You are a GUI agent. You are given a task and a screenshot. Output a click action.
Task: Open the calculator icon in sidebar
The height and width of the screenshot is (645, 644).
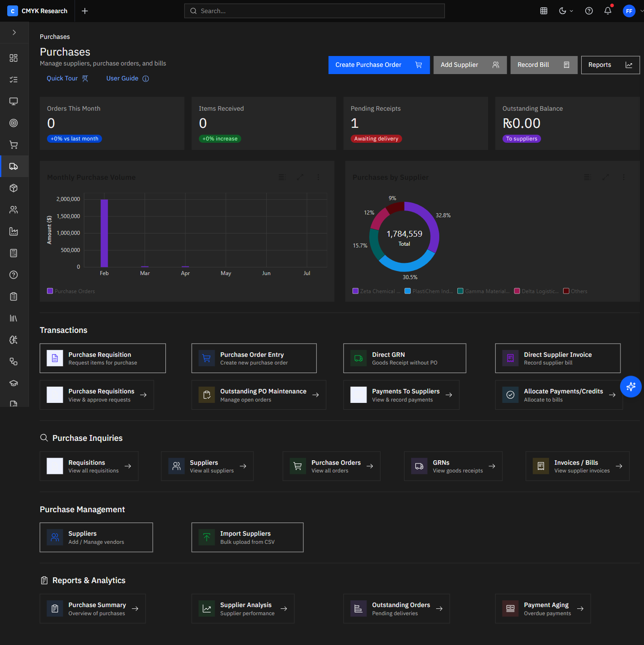(14, 253)
